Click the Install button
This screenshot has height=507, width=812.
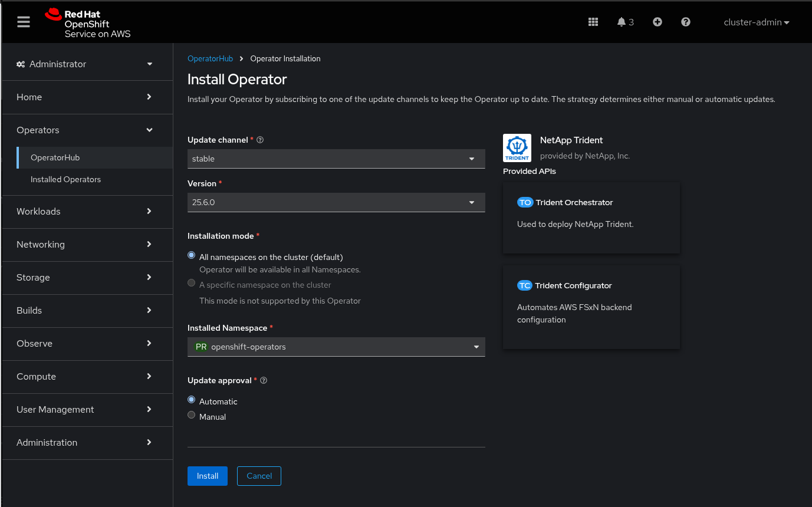tap(208, 476)
